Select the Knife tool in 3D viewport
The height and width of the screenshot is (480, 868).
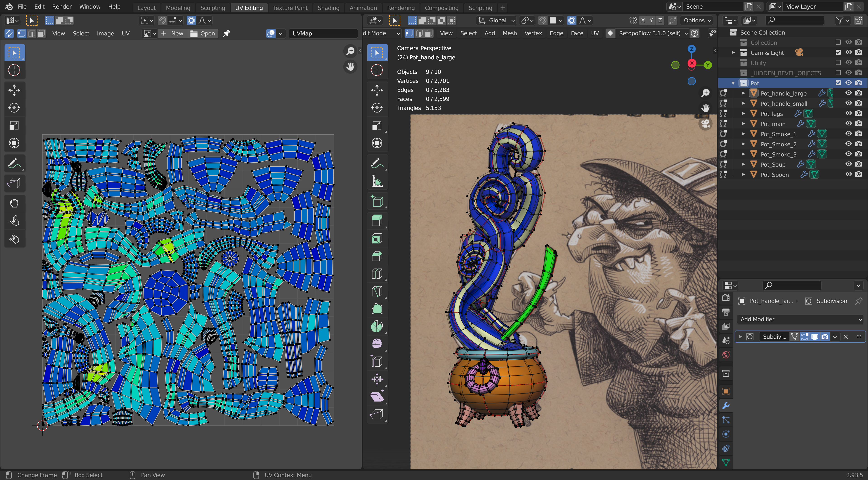click(377, 291)
